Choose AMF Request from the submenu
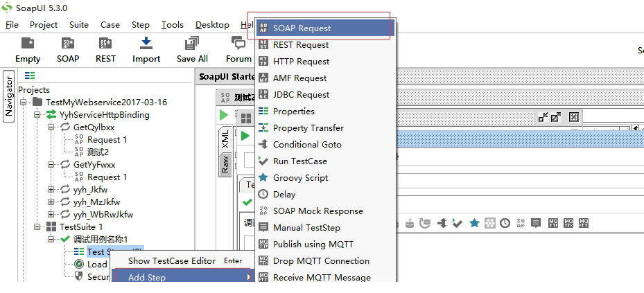 [x=325, y=78]
